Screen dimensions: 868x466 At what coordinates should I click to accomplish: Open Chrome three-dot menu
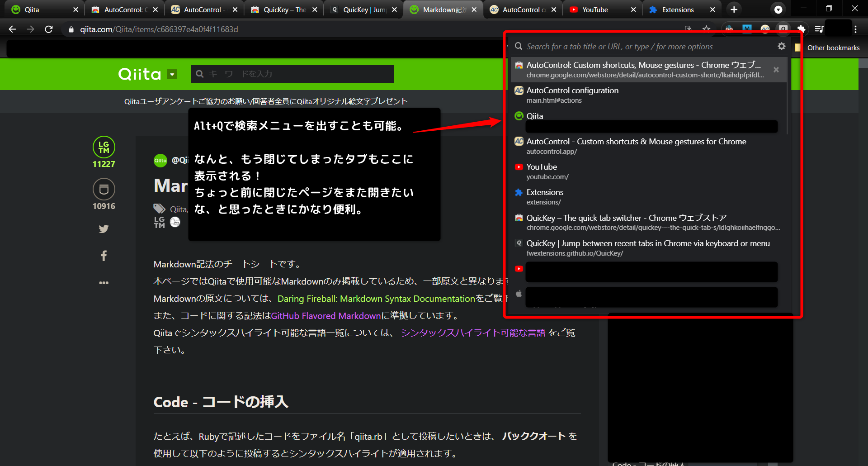(855, 29)
